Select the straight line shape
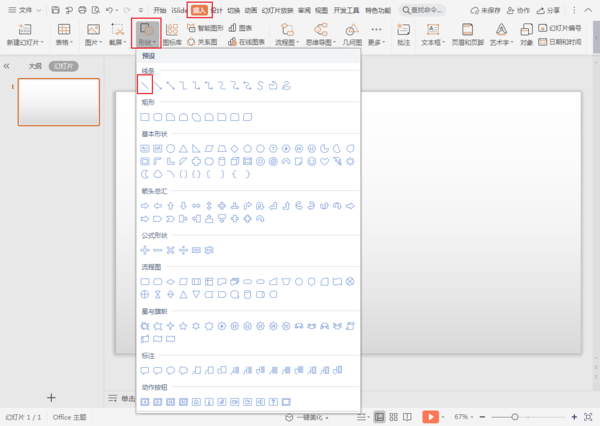This screenshot has height=426, width=600. [x=145, y=86]
